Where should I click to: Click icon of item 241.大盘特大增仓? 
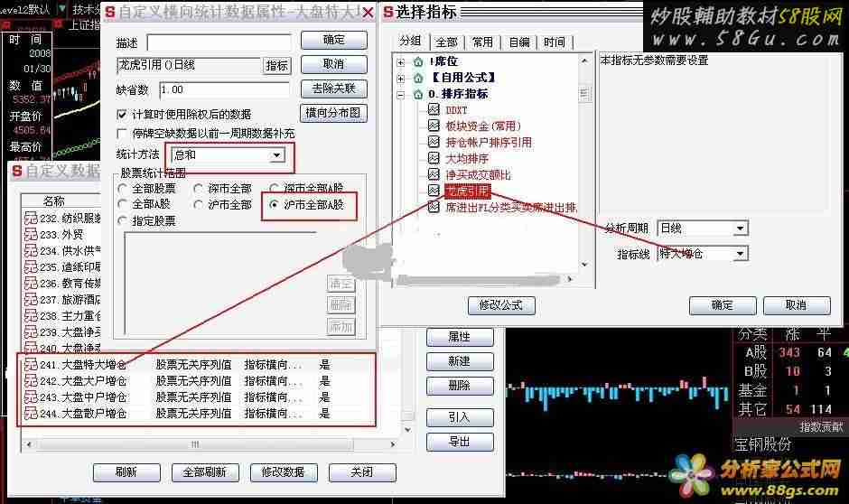pos(30,366)
